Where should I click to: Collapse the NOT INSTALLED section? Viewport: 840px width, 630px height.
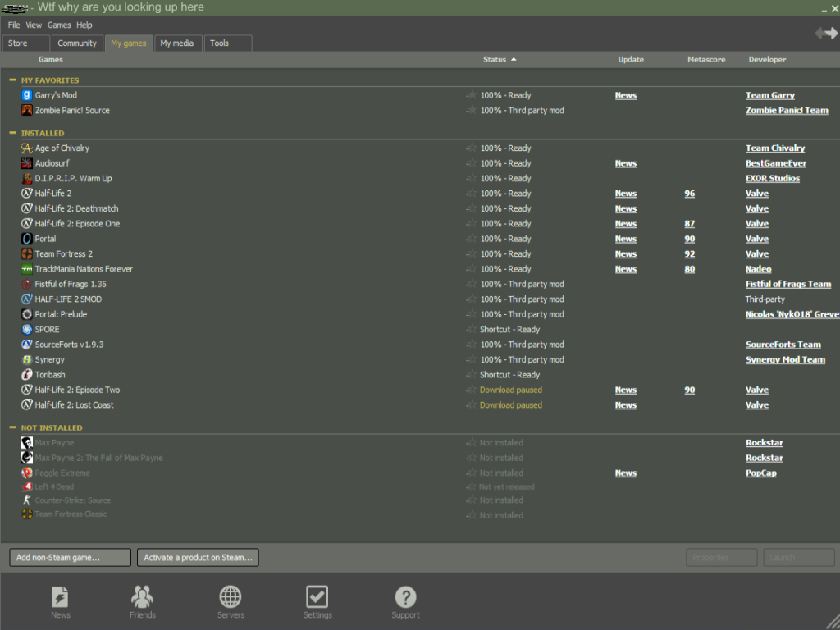[13, 427]
